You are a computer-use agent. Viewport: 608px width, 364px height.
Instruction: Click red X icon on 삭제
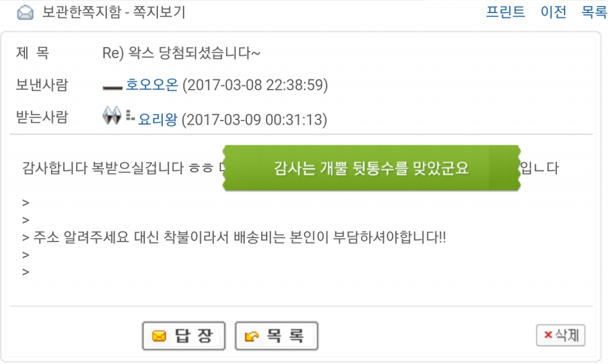click(548, 334)
